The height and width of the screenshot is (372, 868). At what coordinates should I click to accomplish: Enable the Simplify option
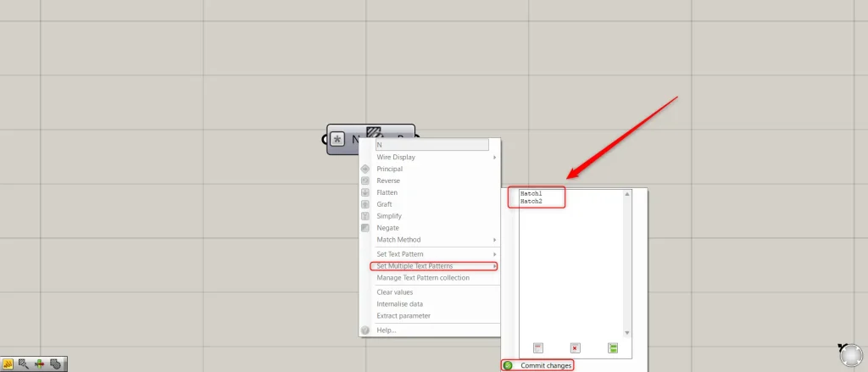389,216
